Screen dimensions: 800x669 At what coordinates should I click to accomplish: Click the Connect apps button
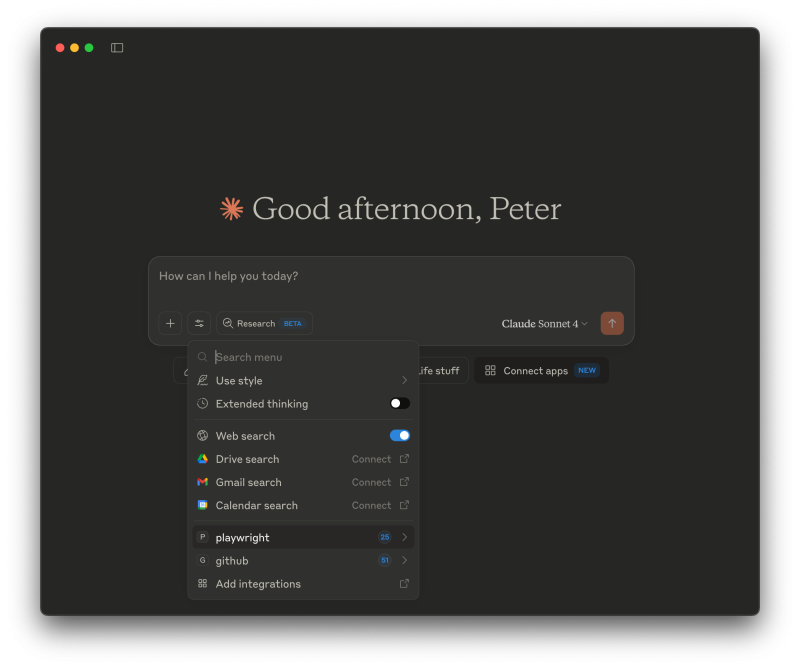click(x=541, y=370)
